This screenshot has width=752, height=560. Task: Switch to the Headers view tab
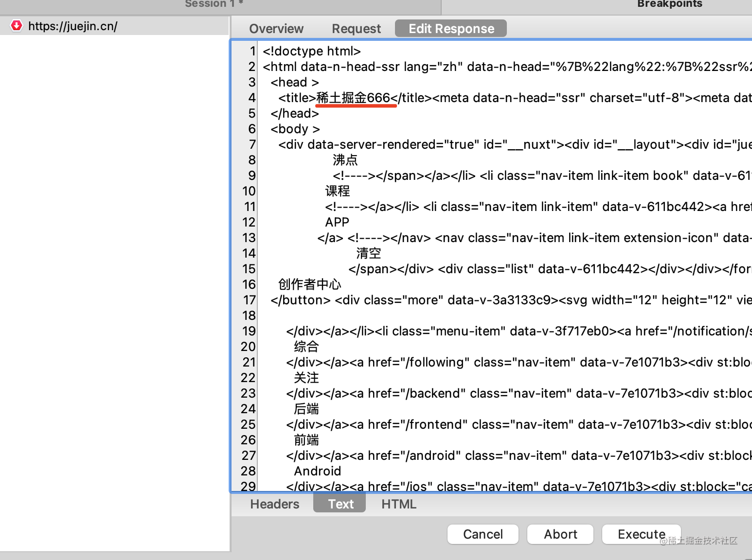click(x=275, y=504)
